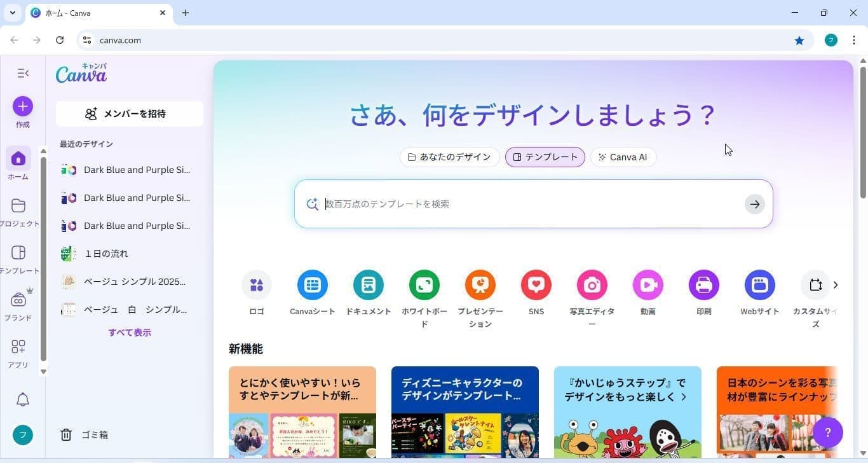The width and height of the screenshot is (868, 463).
Task: Open the Canvaシート icon
Action: 312,285
